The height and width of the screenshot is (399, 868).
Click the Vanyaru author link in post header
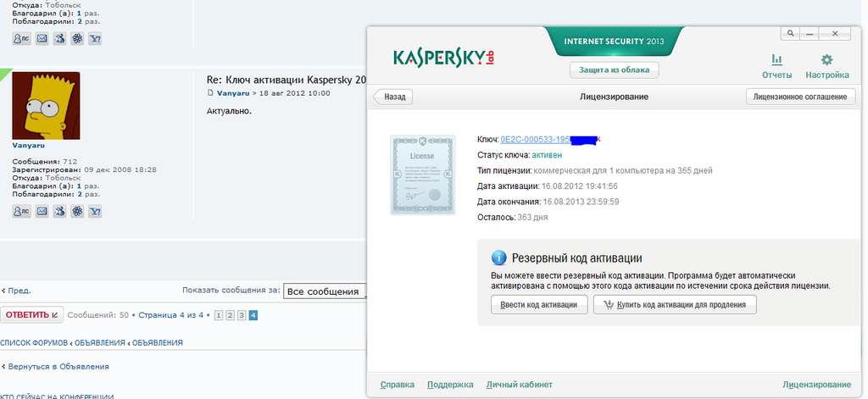tap(234, 93)
